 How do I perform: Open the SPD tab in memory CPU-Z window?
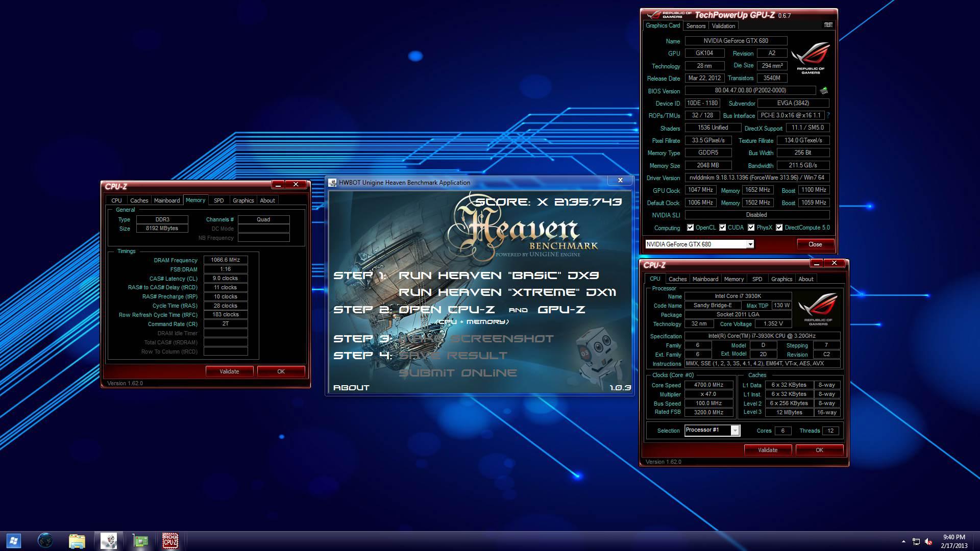click(218, 201)
